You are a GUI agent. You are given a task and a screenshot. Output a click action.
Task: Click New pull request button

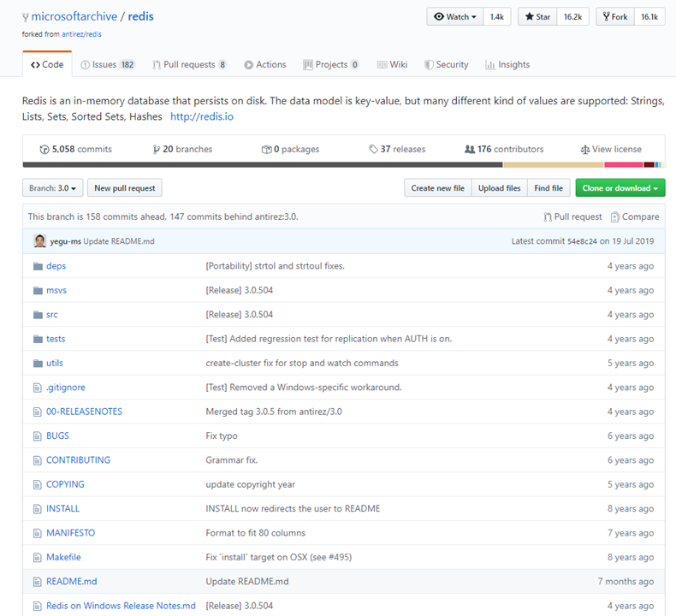point(125,188)
